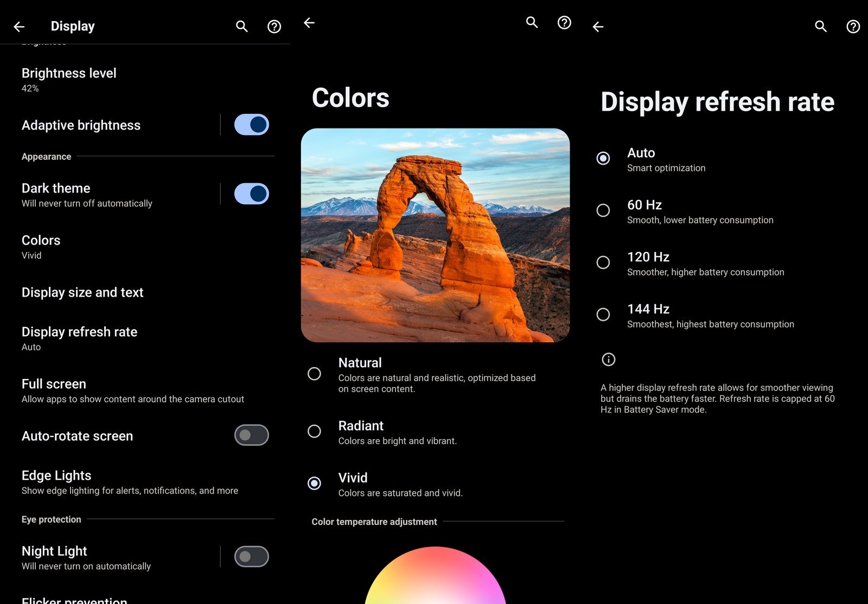The width and height of the screenshot is (868, 604).
Task: Select the Vivid color mode radio button
Action: [x=314, y=483]
